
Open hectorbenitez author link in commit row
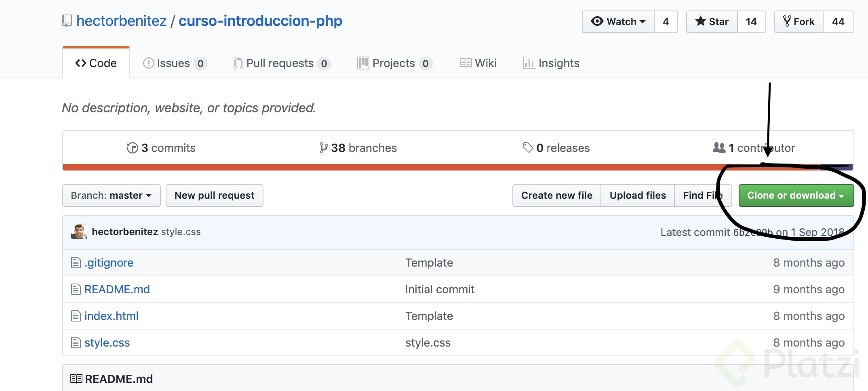(124, 231)
